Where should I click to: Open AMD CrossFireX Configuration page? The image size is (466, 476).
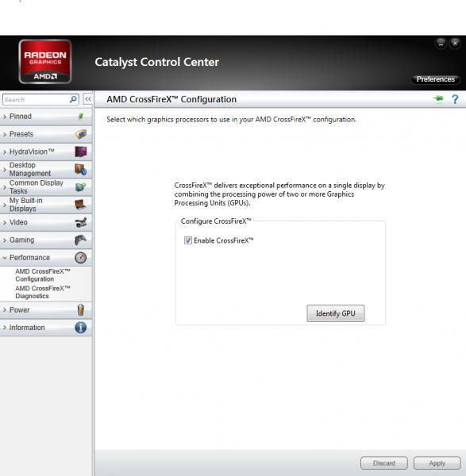point(43,275)
